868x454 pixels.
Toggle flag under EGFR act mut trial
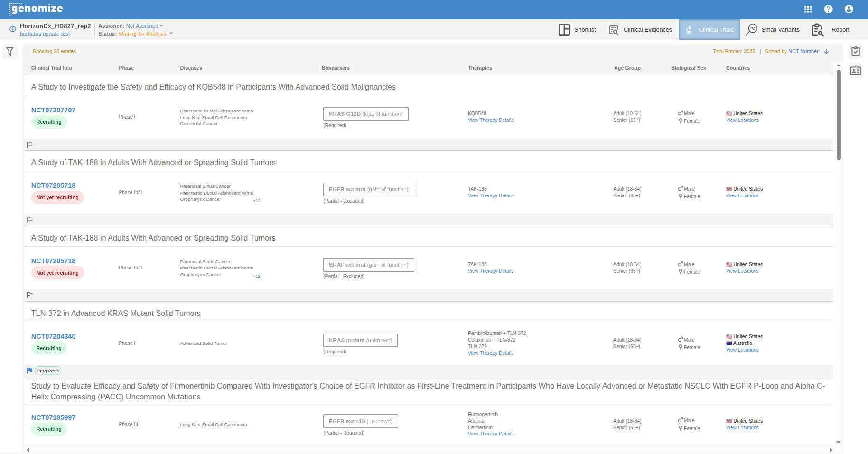point(30,220)
